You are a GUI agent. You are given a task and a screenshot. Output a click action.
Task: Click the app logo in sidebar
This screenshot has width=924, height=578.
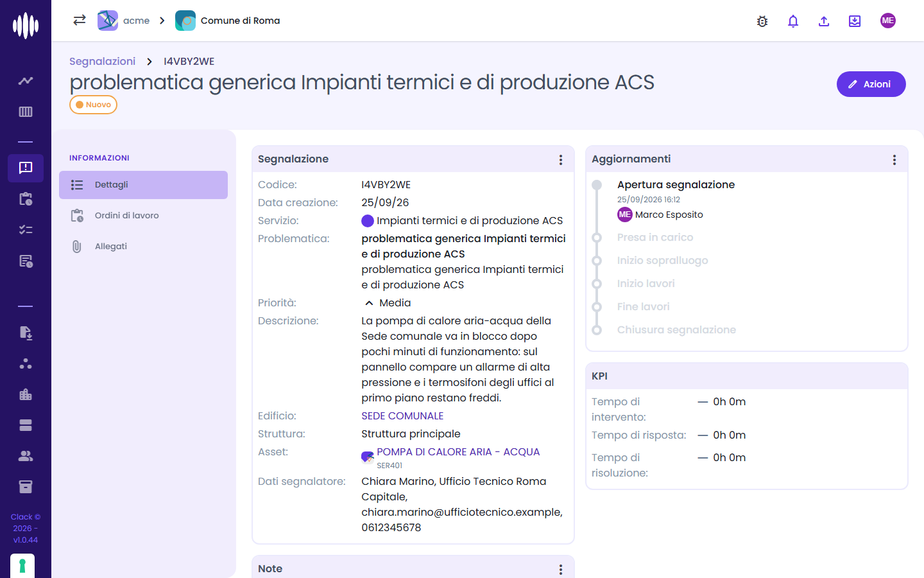26,26
